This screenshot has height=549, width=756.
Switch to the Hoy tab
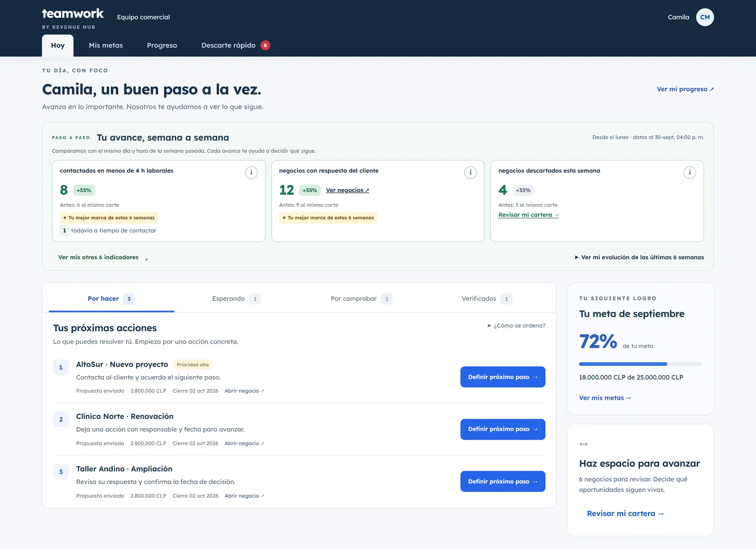point(58,45)
